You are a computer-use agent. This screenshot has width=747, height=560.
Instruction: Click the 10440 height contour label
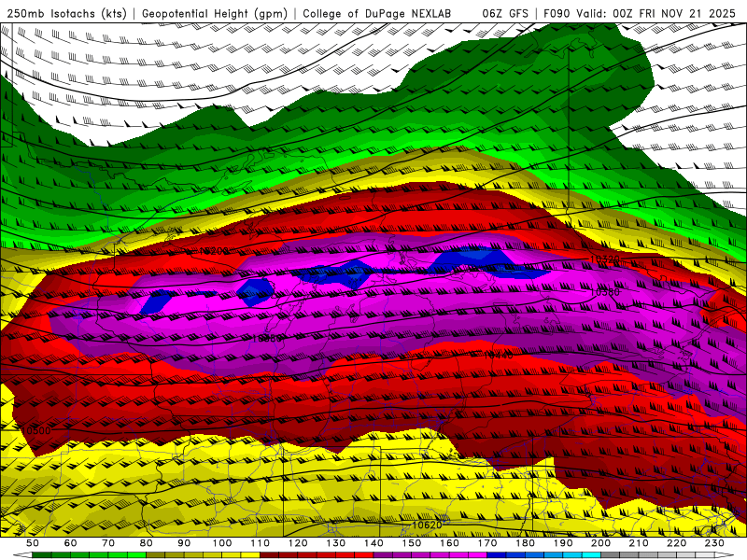pos(499,355)
